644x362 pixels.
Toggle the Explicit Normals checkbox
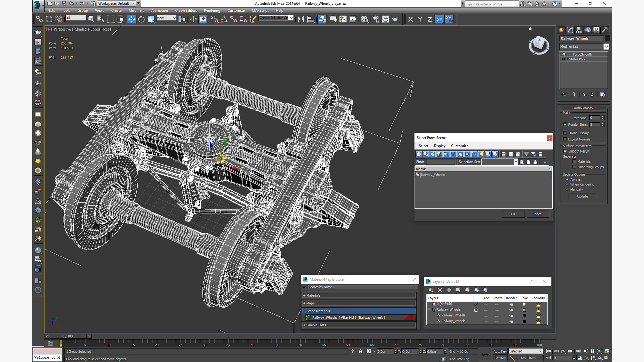click(x=565, y=139)
